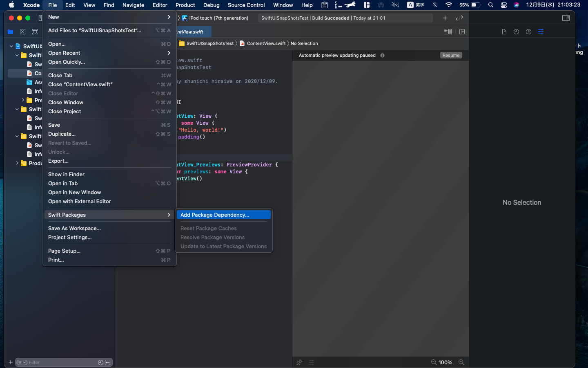Toggle pin preview at canvas bottom

299,362
